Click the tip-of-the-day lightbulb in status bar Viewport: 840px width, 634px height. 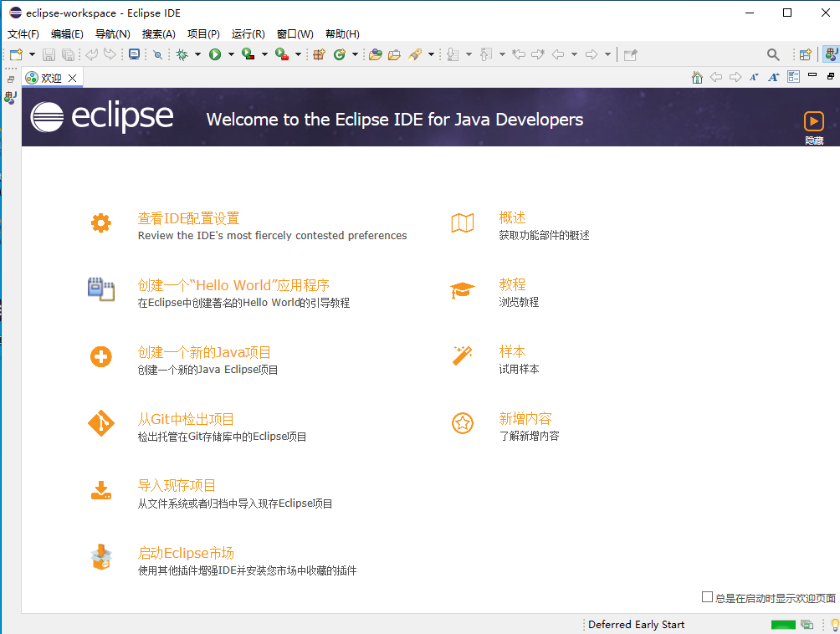pyautogui.click(x=833, y=625)
